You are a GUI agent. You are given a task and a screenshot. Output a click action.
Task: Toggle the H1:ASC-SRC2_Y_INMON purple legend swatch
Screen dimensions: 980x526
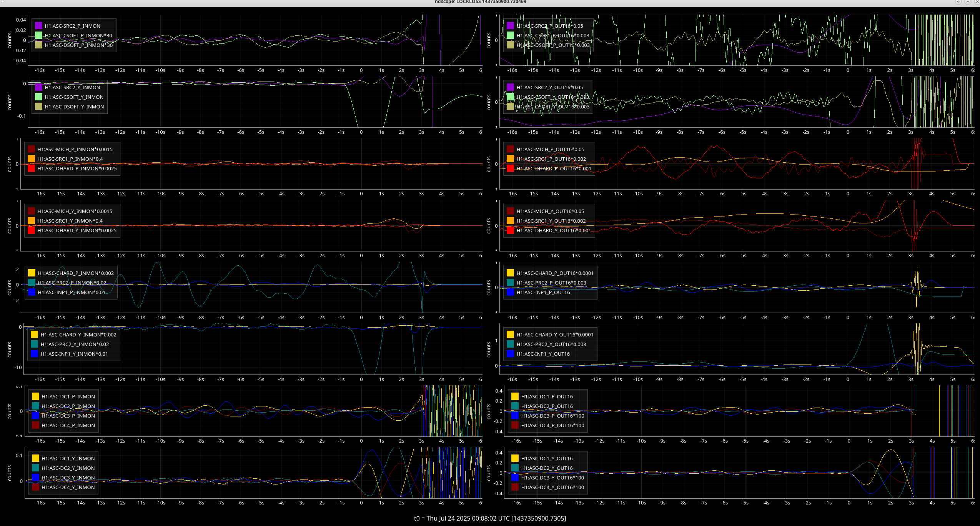coord(38,87)
